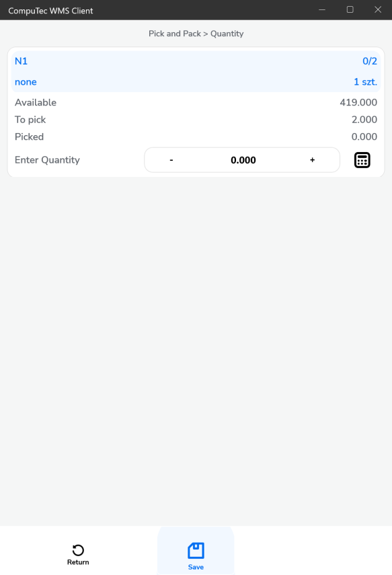Tap the Return button at the bottom
The width and height of the screenshot is (392, 575).
pyautogui.click(x=77, y=555)
